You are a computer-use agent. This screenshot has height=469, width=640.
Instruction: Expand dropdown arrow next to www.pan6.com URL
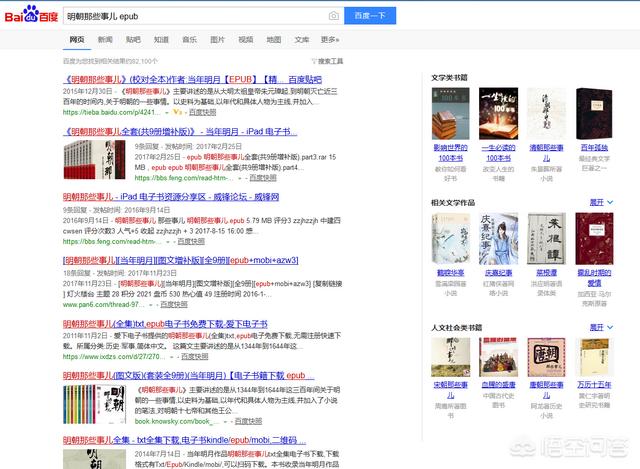[151, 305]
